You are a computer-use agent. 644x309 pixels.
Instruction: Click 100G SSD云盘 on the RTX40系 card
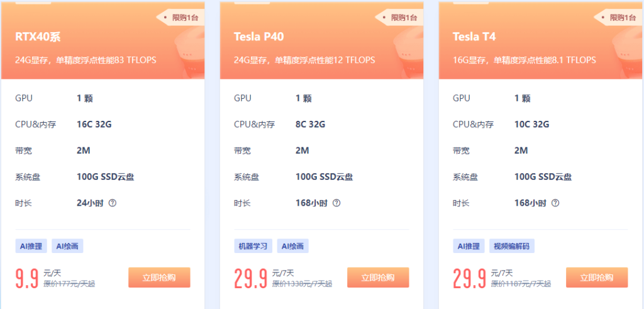click(106, 177)
